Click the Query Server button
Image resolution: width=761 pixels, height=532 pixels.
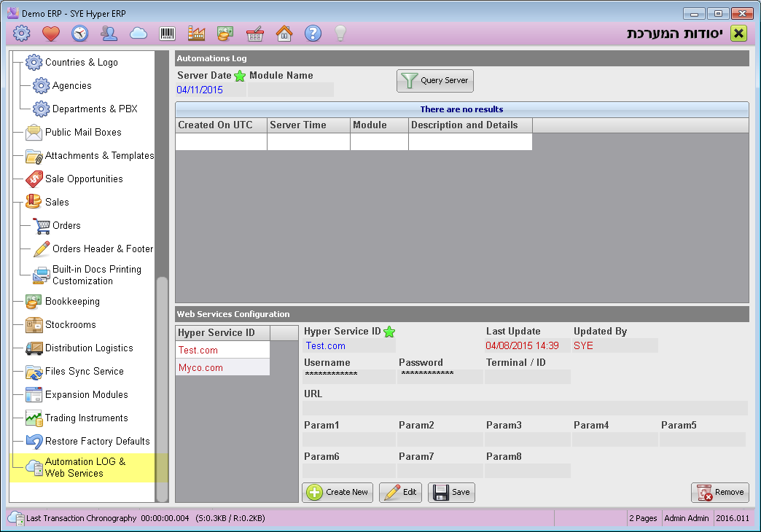coord(435,81)
